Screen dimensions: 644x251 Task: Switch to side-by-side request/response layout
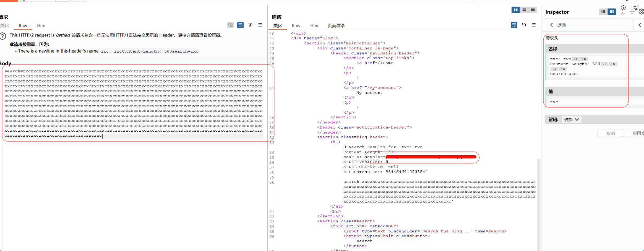[516, 10]
